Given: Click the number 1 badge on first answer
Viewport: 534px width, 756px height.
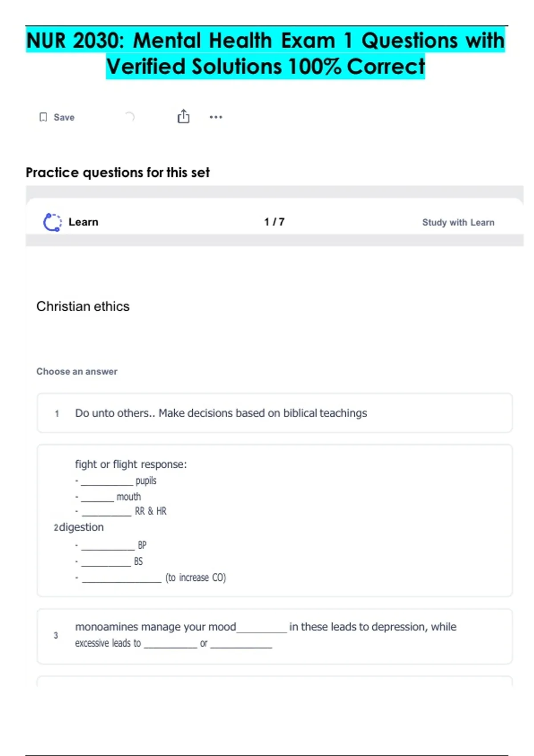Looking at the screenshot, I should pyautogui.click(x=57, y=414).
